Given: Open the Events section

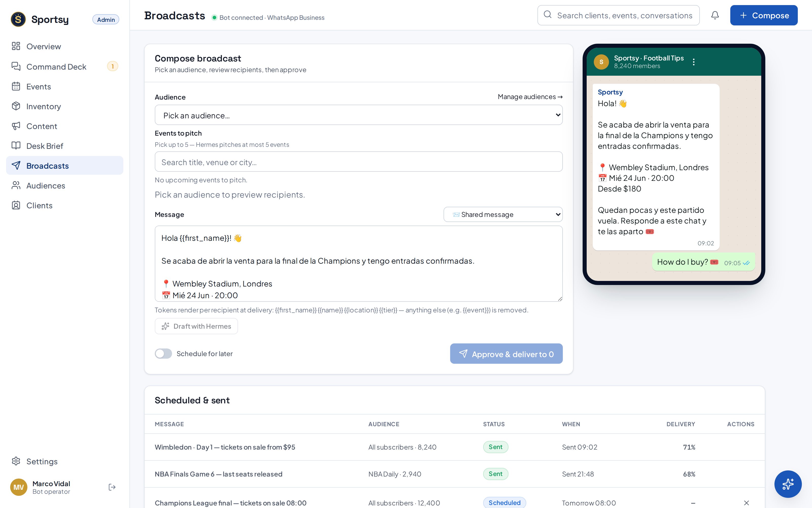Looking at the screenshot, I should 64,86.
